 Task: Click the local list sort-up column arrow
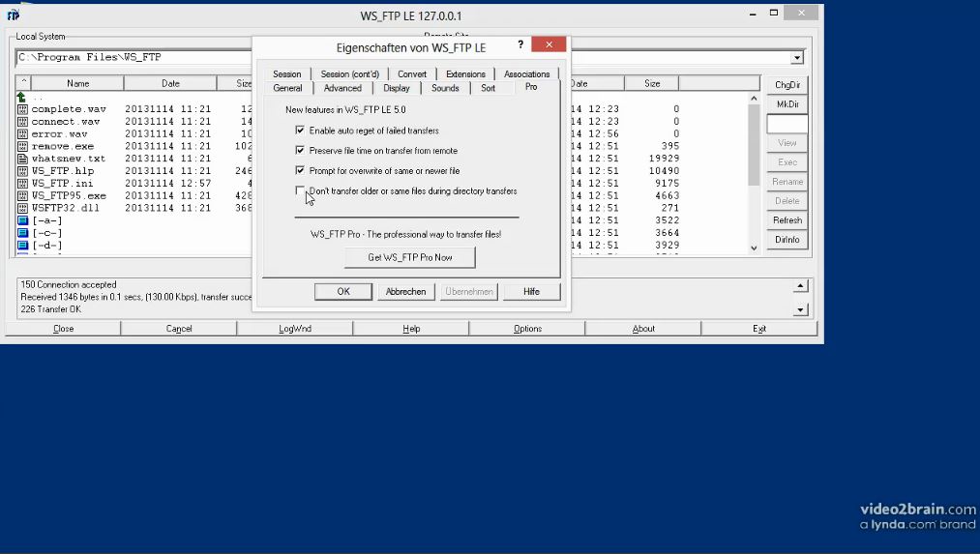[x=23, y=82]
